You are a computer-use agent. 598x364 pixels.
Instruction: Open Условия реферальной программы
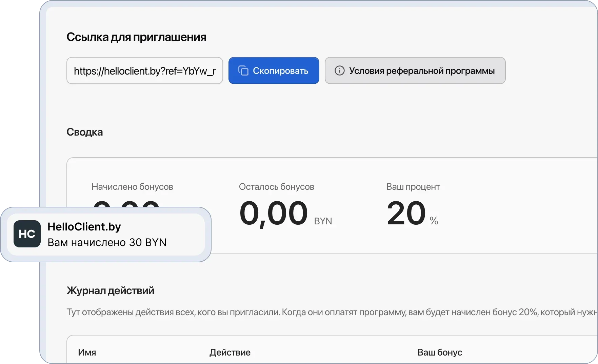click(415, 70)
